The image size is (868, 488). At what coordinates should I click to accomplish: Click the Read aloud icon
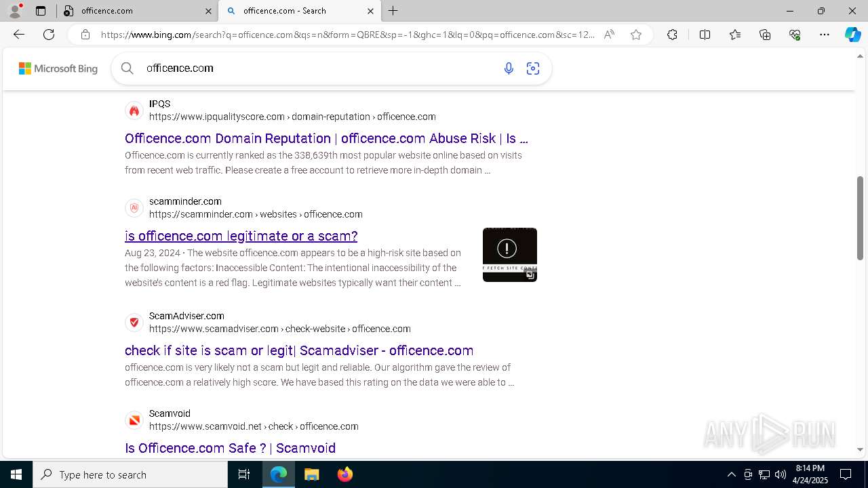[x=609, y=35]
